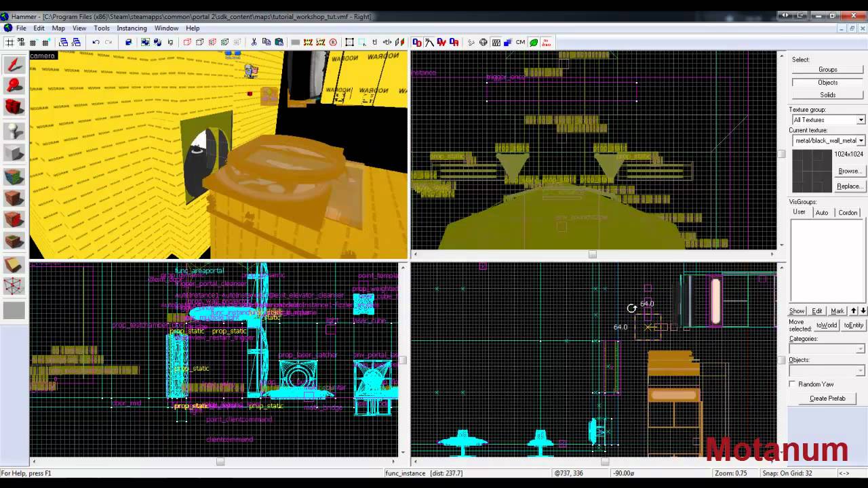Open the Tools menu

102,28
